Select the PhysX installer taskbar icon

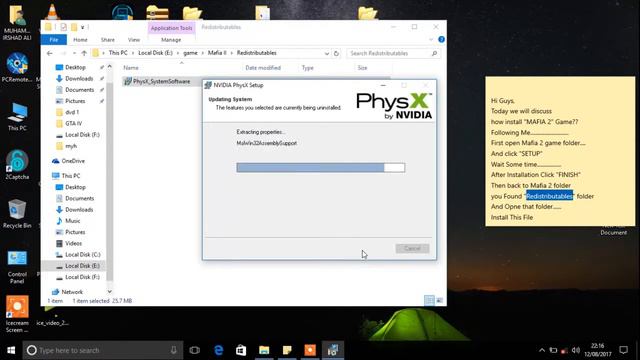(x=333, y=350)
